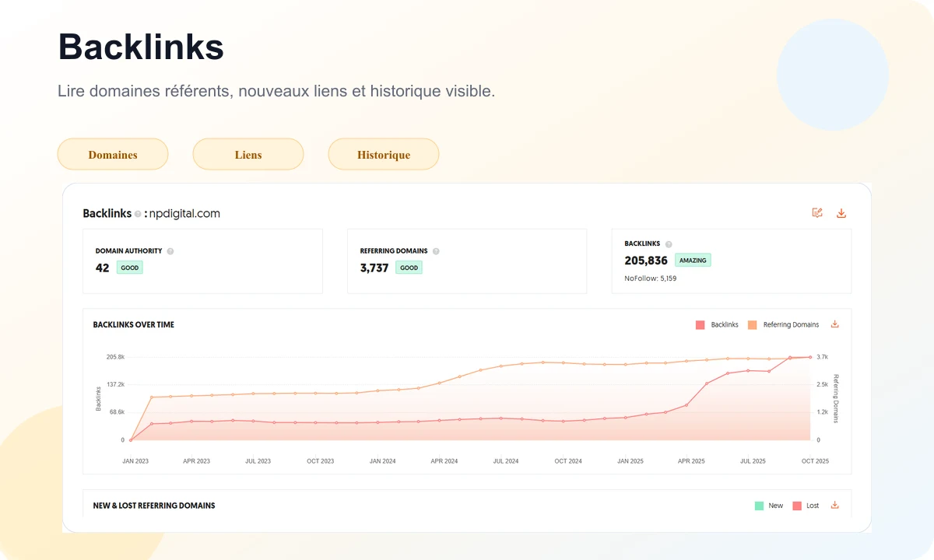The height and width of the screenshot is (560, 934).
Task: Open the Domaines tab
Action: point(113,154)
